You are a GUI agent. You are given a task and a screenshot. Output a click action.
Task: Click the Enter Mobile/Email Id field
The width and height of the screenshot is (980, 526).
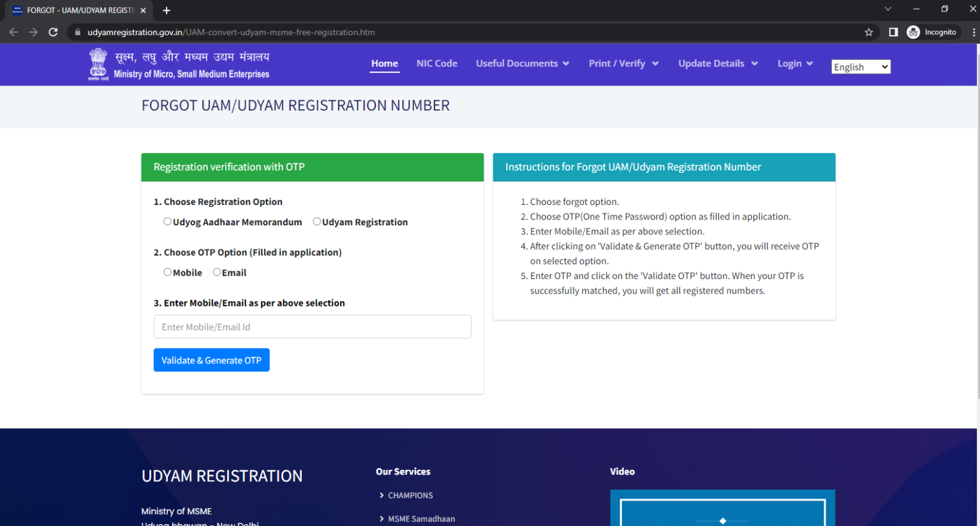[x=312, y=326]
